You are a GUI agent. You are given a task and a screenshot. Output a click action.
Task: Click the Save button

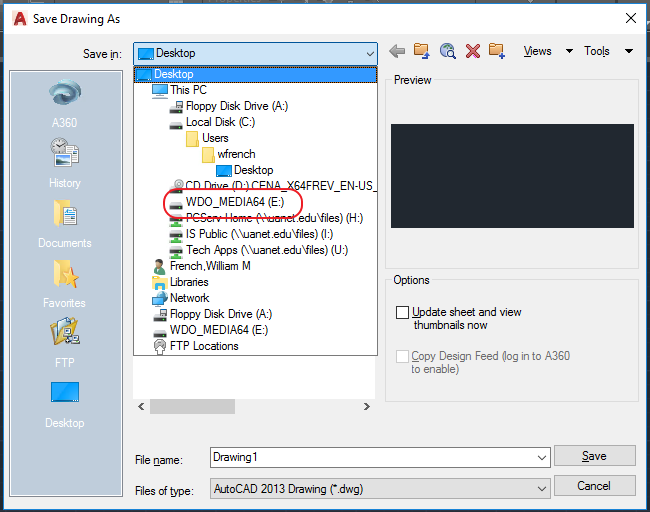coord(594,456)
